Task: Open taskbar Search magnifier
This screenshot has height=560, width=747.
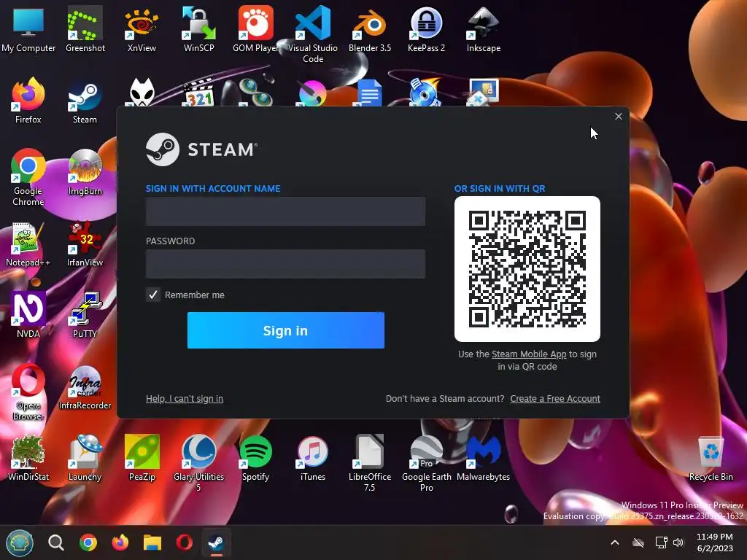Action: pyautogui.click(x=55, y=542)
